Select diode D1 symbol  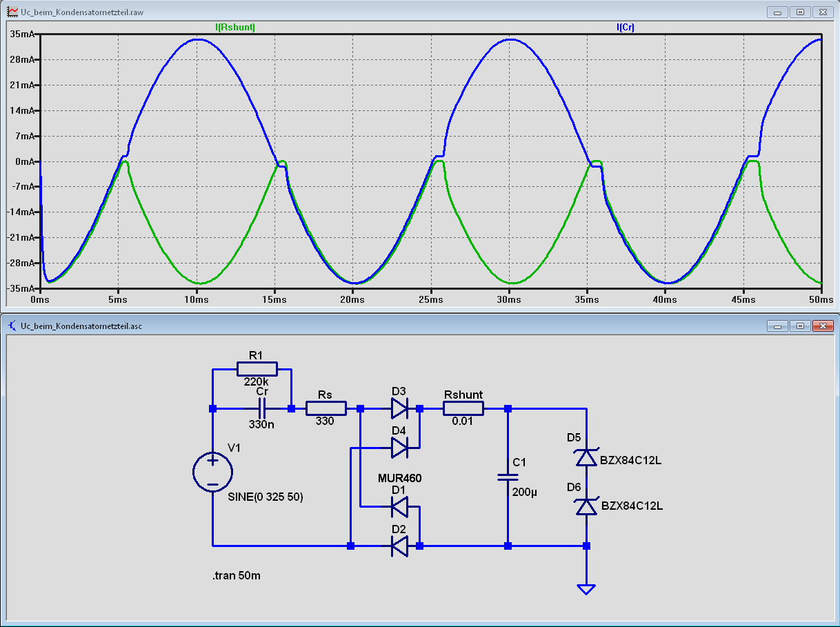pos(400,507)
